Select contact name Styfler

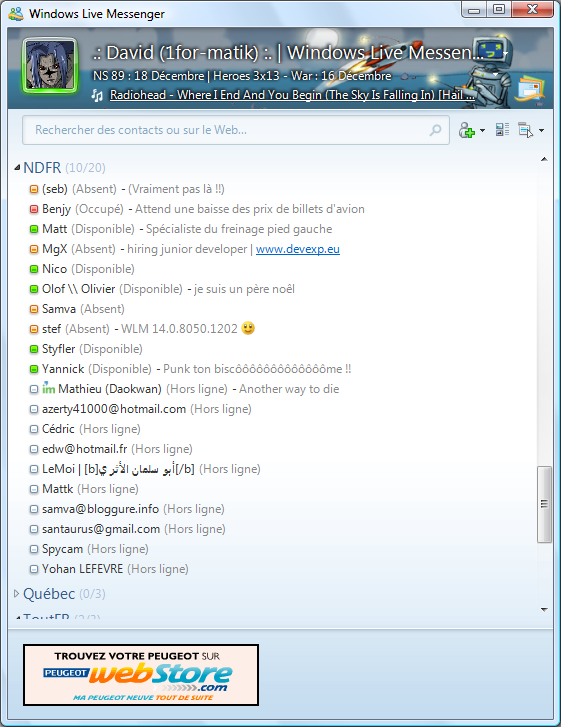tap(58, 349)
